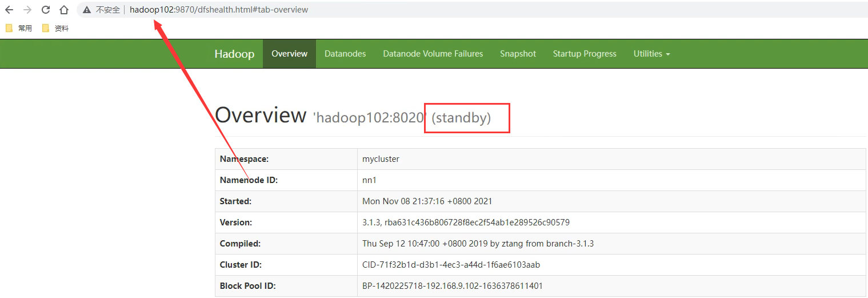
Task: Select the Overview tab
Action: [289, 54]
